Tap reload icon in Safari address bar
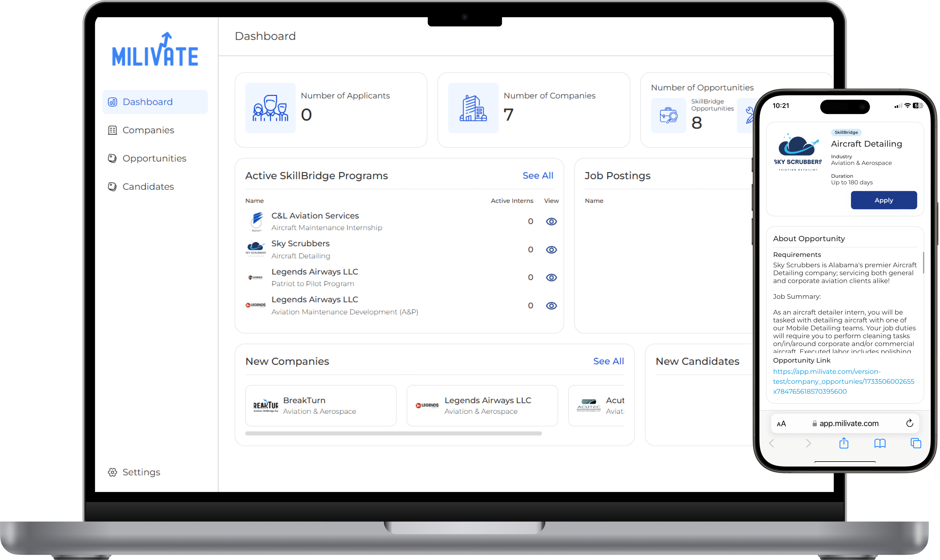Image resolution: width=940 pixels, height=560 pixels. coord(909,423)
